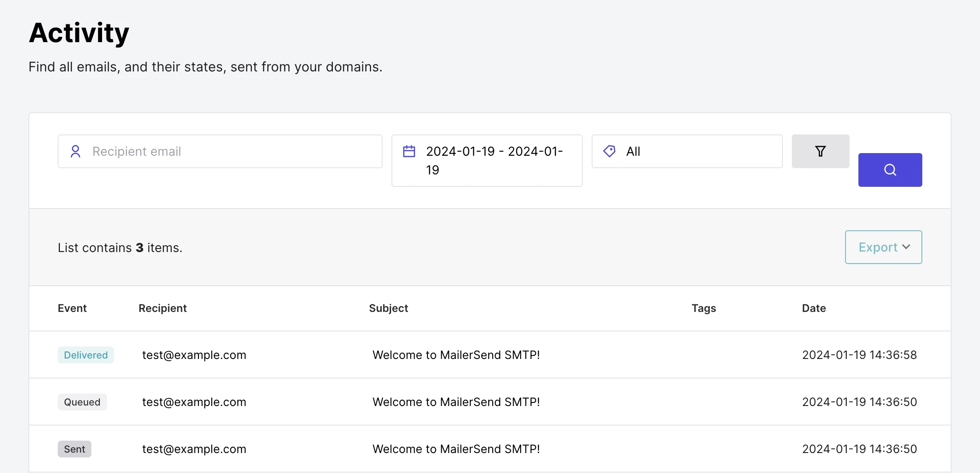980x473 pixels.
Task: Open the recipient email of the Delivered row
Action: 194,355
